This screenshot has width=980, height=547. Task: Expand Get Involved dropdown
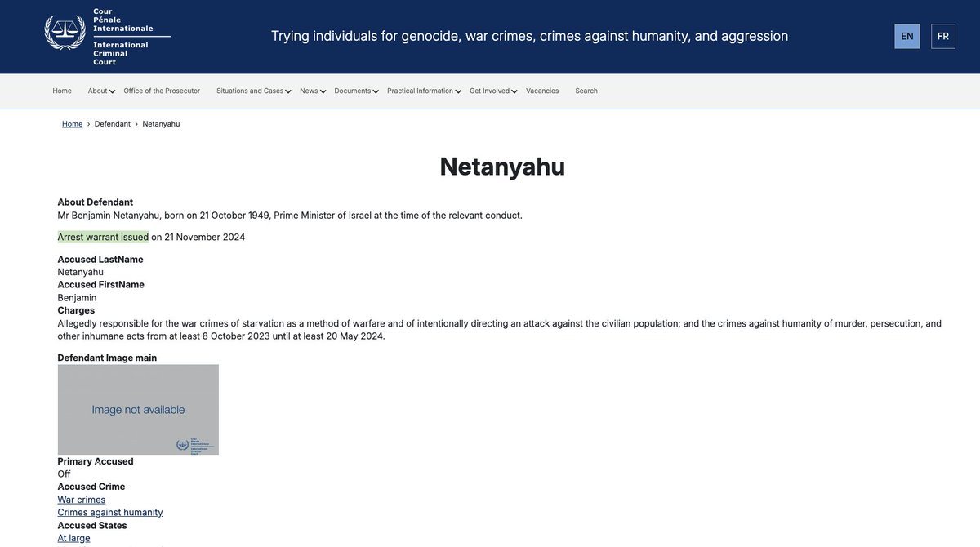493,91
